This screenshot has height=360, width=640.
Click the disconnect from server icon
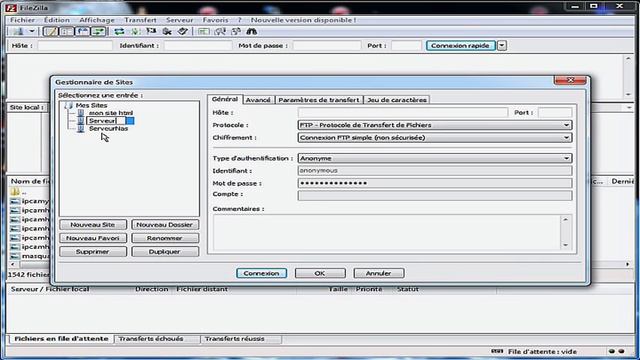(x=167, y=31)
